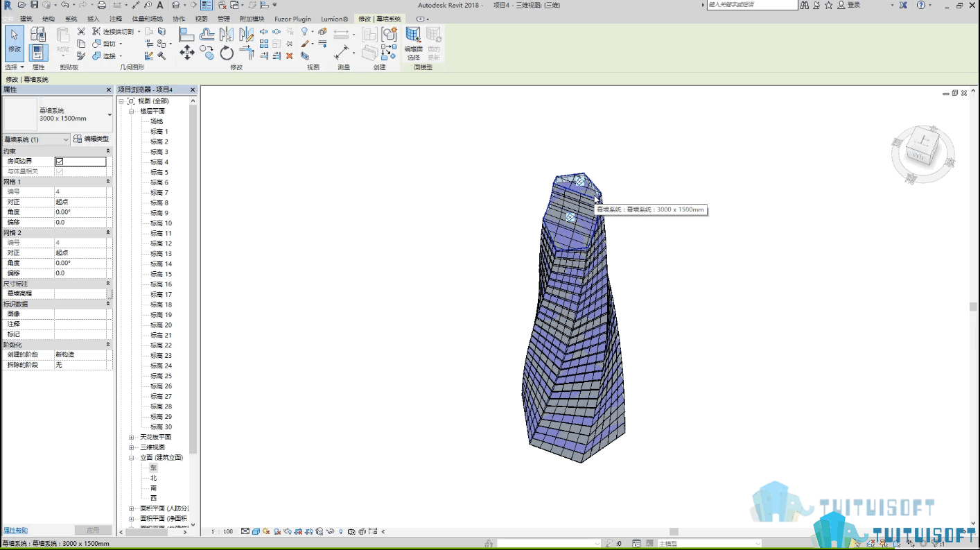Image resolution: width=980 pixels, height=550 pixels.
Task: Click the Undo arrow in quick access toolbar
Action: (x=64, y=5)
